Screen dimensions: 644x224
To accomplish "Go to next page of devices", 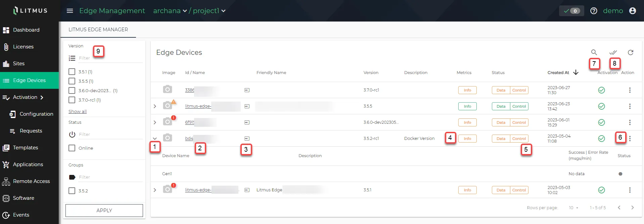I will click(x=633, y=208).
